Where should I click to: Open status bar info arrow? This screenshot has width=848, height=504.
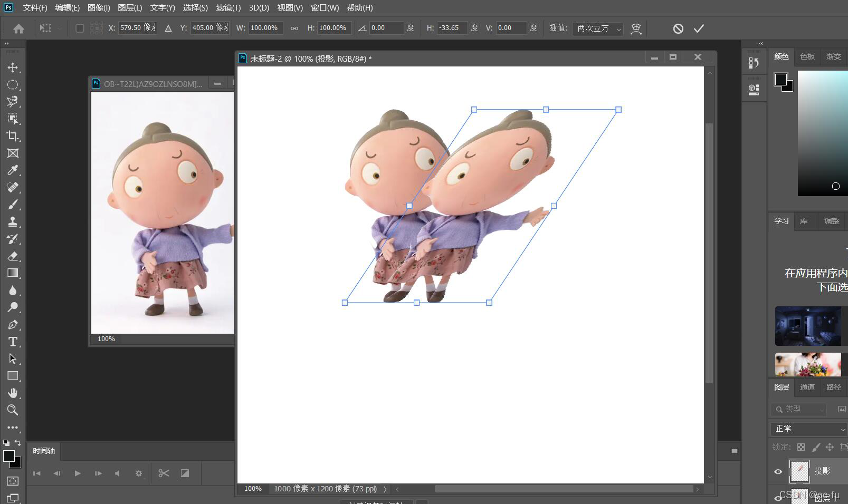coord(385,489)
